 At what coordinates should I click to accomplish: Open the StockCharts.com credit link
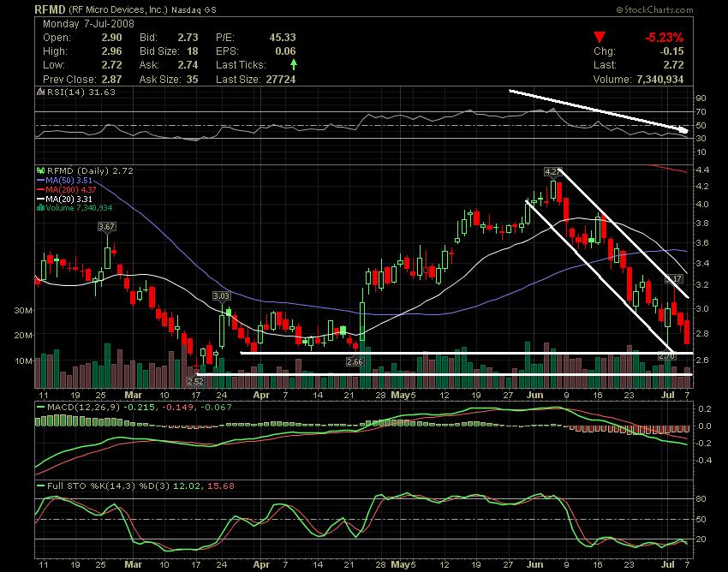tap(654, 9)
